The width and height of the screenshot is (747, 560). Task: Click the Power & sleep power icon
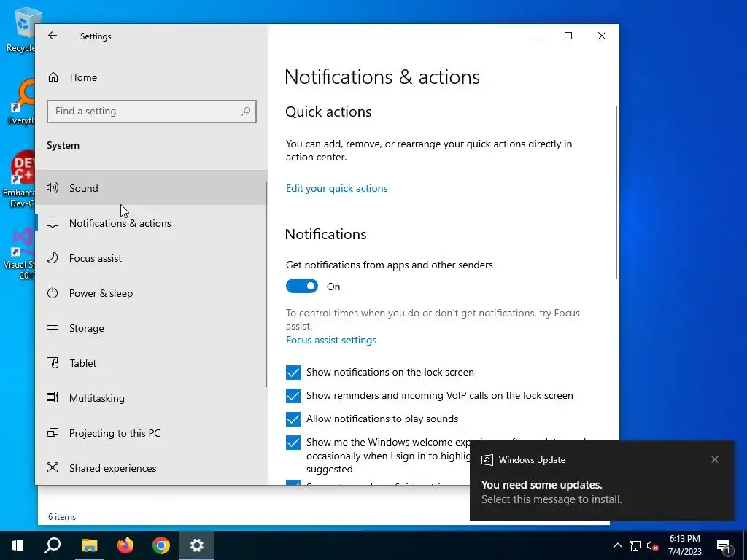pyautogui.click(x=53, y=293)
